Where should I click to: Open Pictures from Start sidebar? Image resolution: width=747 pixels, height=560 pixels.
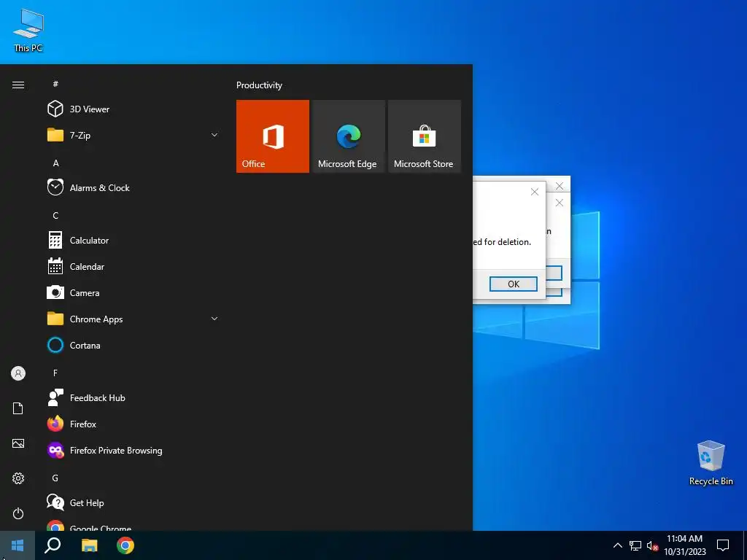pyautogui.click(x=18, y=443)
